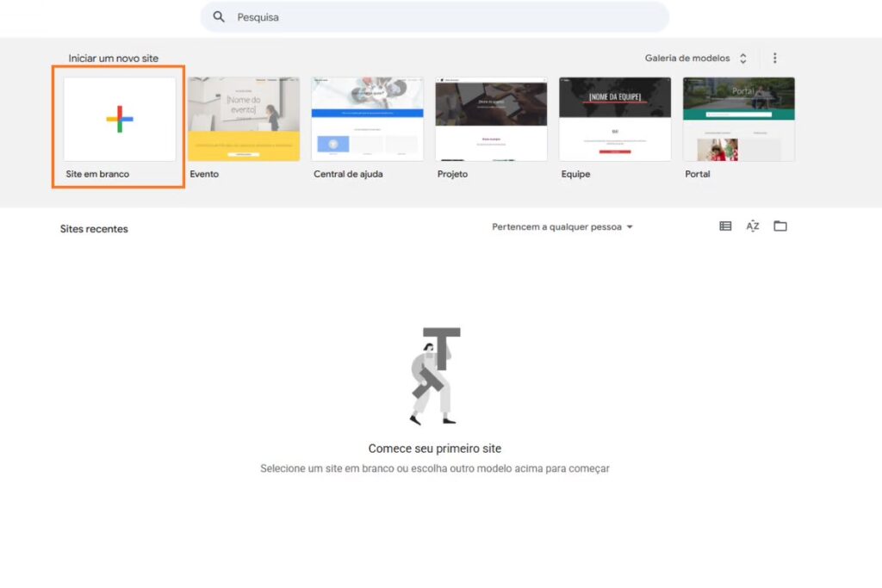The height and width of the screenshot is (588, 882).
Task: Switch sites to list view icon
Action: tap(724, 226)
